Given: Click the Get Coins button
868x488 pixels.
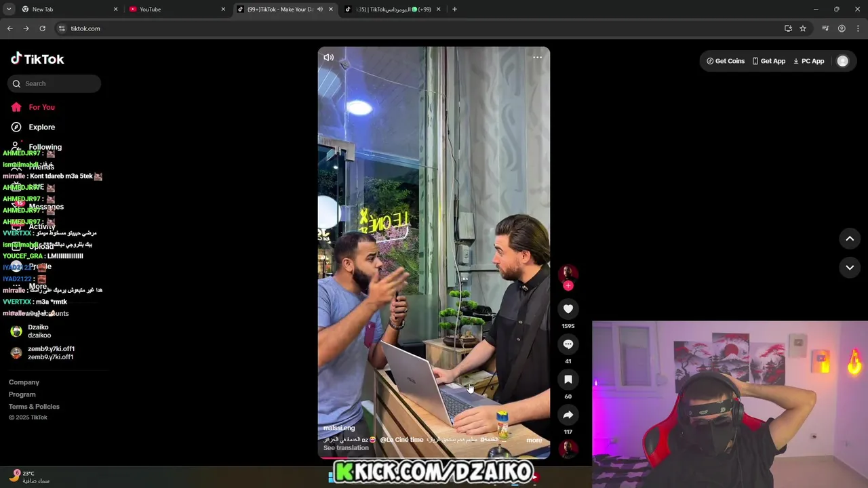Looking at the screenshot, I should tap(726, 61).
